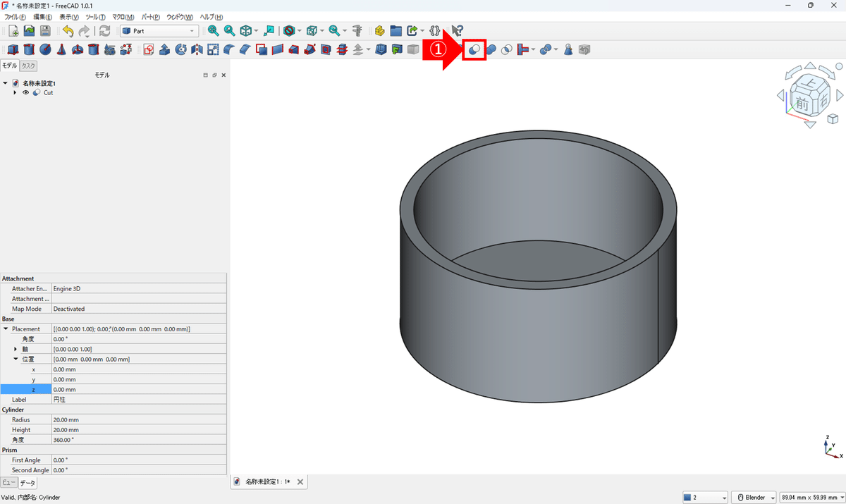Click the Cut boolean tool icon
This screenshot has height=504, width=846.
coord(474,49)
